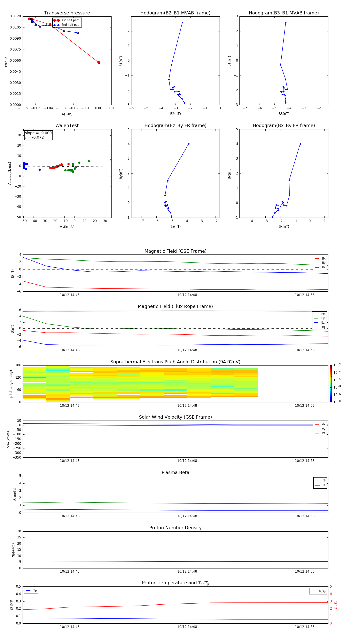Click the top point of the B2_B1 hodogram

pos(182,23)
